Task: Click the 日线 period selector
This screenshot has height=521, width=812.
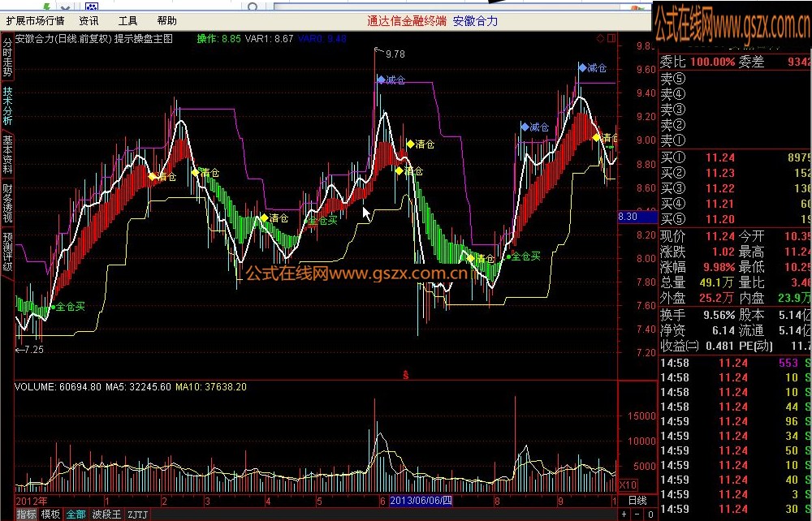Action: click(637, 500)
